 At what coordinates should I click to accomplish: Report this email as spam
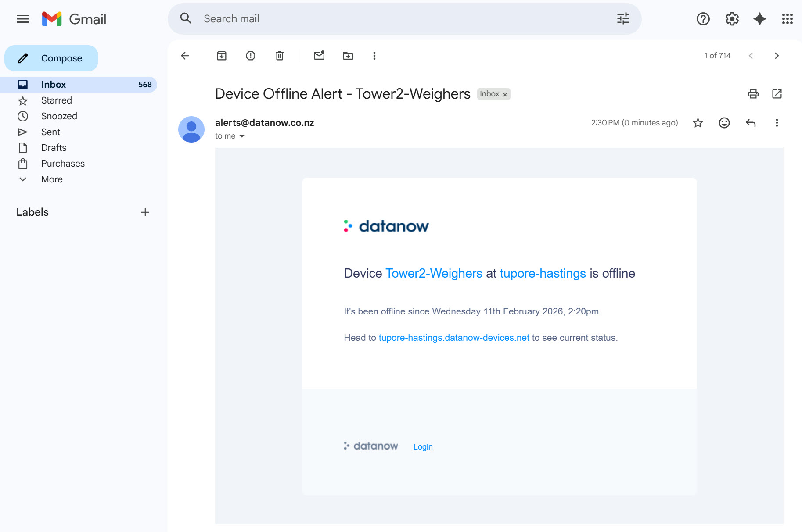[x=250, y=56]
